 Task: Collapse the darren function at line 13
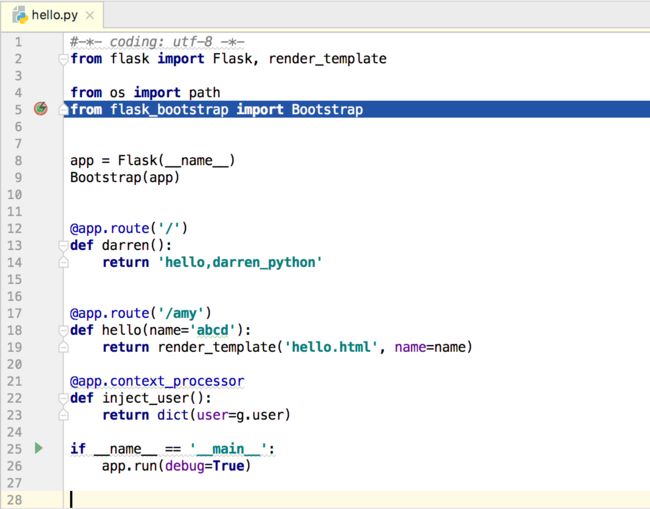[x=63, y=246]
